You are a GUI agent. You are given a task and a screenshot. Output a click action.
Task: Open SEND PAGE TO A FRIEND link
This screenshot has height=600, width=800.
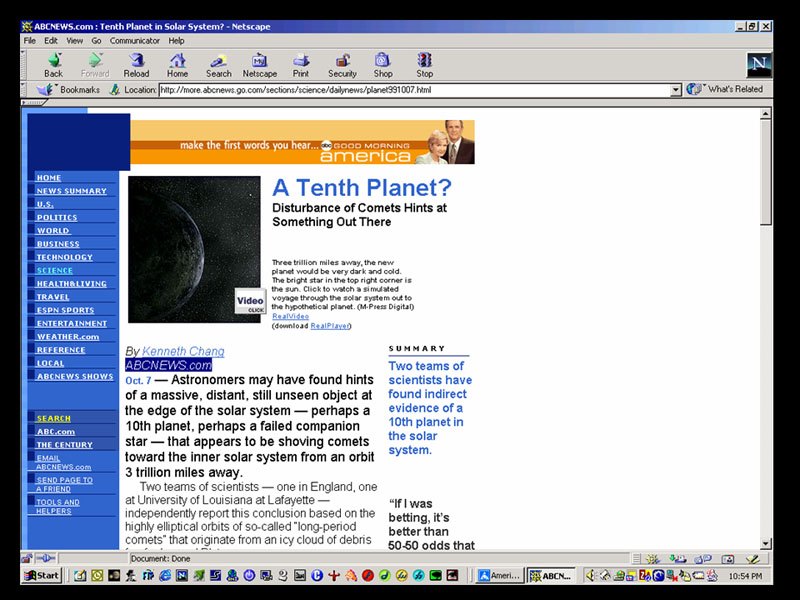click(x=64, y=484)
